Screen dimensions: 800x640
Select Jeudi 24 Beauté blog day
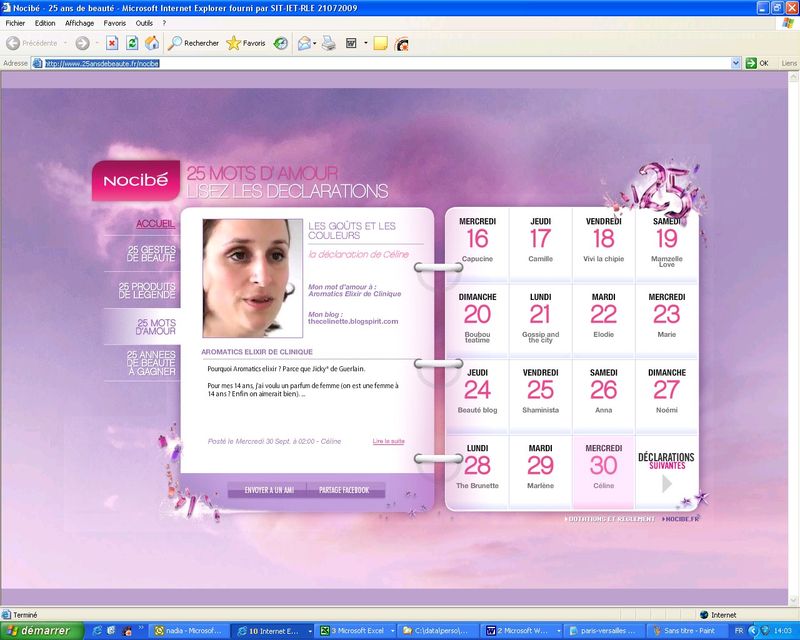point(477,395)
